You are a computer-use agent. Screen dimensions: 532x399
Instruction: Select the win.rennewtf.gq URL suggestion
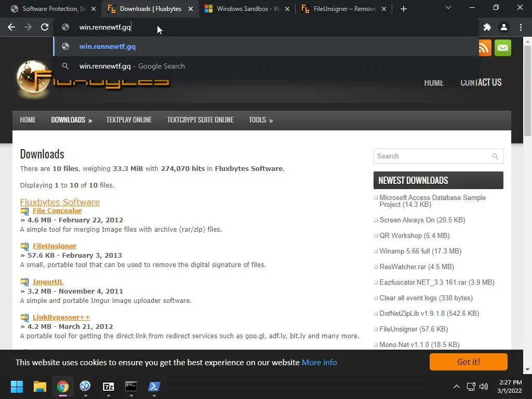pyautogui.click(x=266, y=46)
